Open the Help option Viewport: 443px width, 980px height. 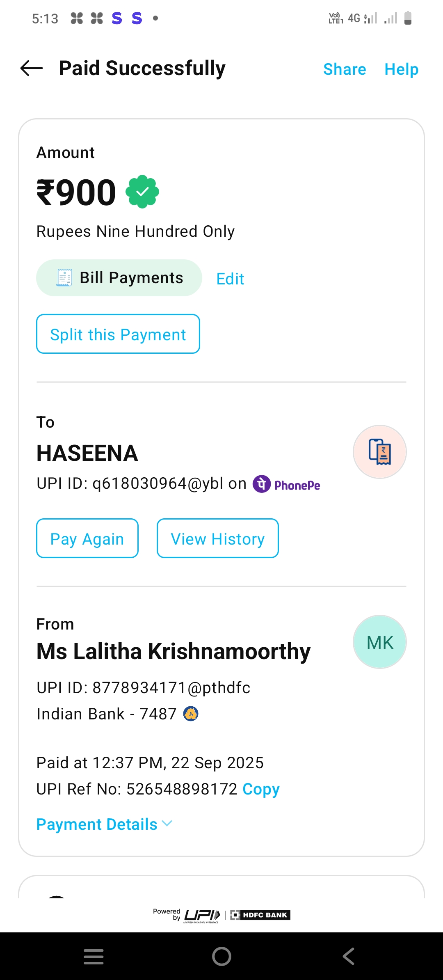click(401, 69)
